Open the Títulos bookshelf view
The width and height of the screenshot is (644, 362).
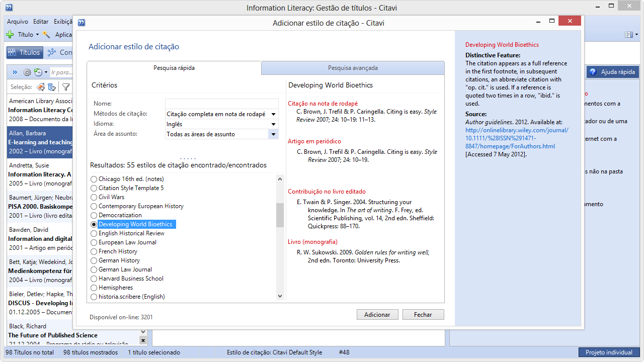[x=24, y=52]
